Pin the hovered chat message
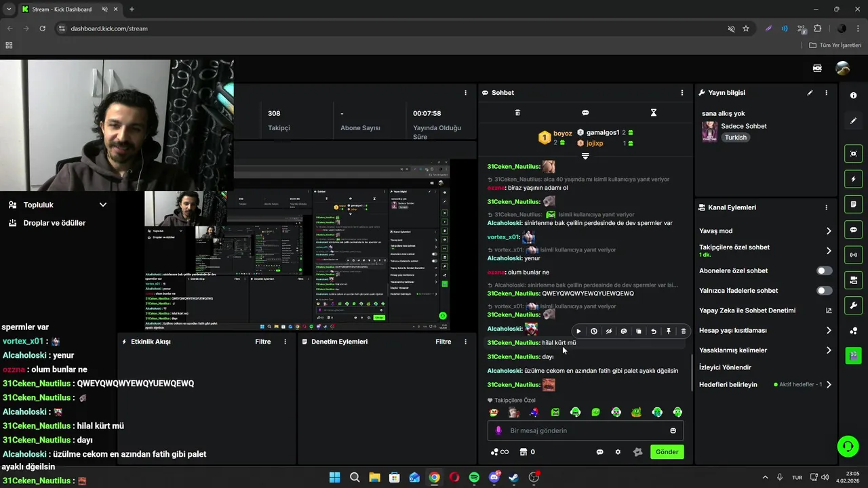Viewport: 868px width, 488px height. pyautogui.click(x=669, y=331)
